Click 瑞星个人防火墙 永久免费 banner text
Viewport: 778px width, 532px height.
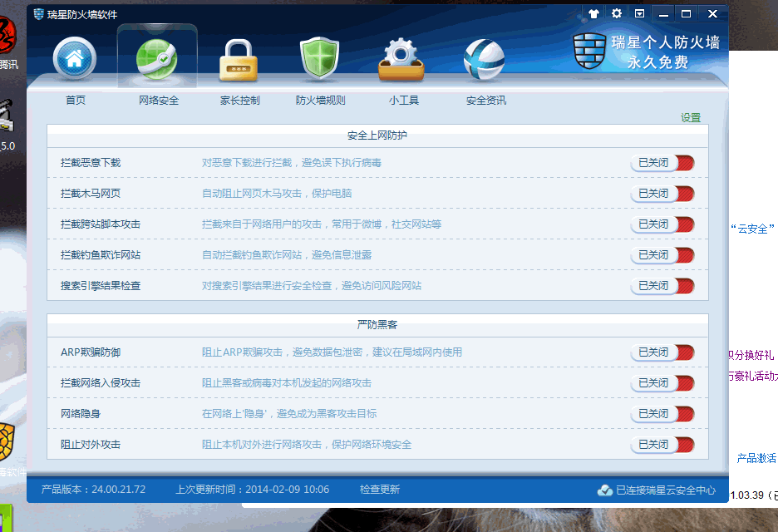(x=665, y=52)
